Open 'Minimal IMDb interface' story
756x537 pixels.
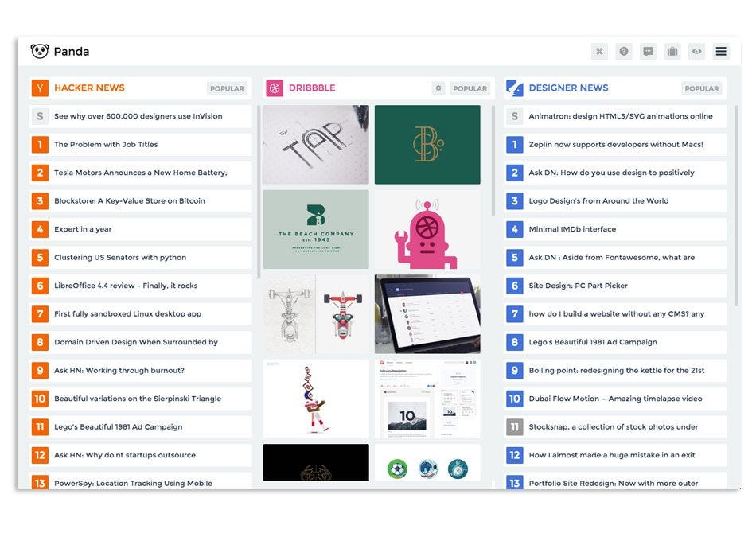[x=614, y=229]
